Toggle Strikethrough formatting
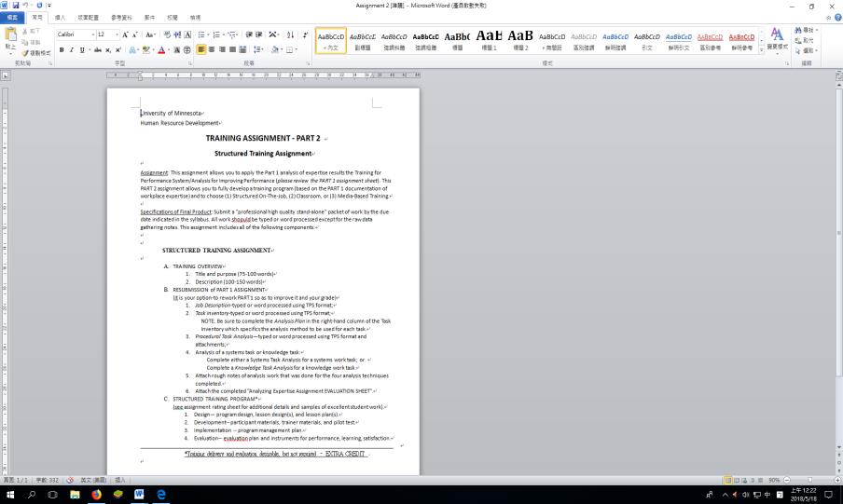843x504 pixels. [x=98, y=50]
